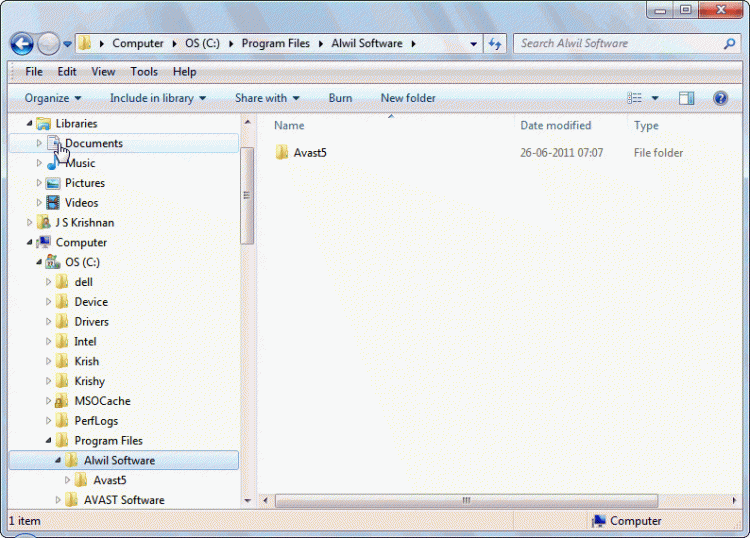This screenshot has width=750, height=538.
Task: Open recent pages dropdown next to Forward
Action: pyautogui.click(x=67, y=44)
